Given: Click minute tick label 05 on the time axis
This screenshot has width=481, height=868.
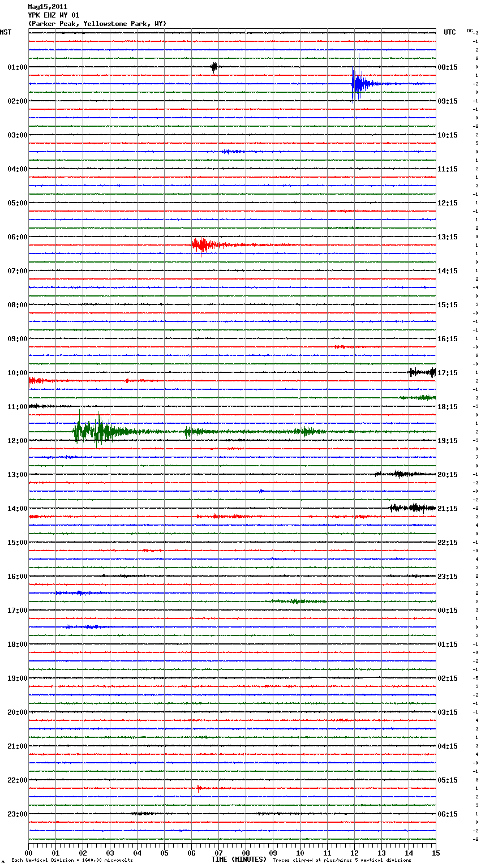Looking at the screenshot, I should pyautogui.click(x=164, y=853).
